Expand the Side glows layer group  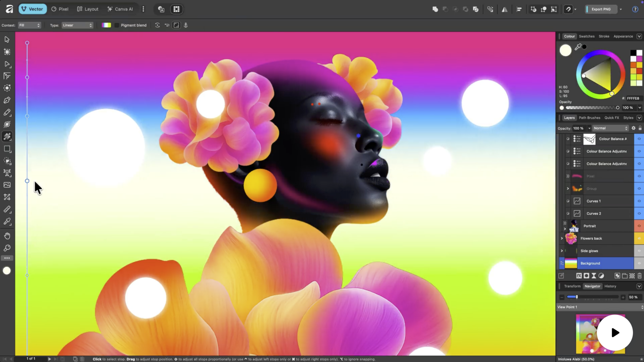click(562, 251)
